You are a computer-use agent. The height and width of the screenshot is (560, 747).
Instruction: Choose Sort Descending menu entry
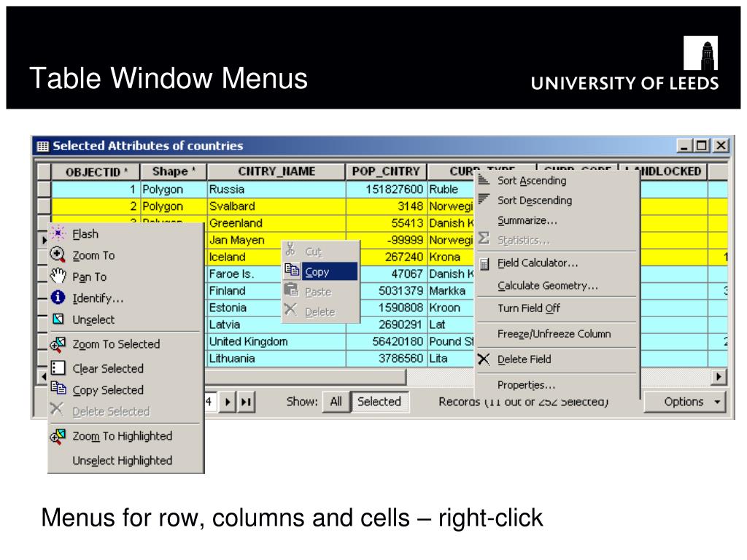535,201
